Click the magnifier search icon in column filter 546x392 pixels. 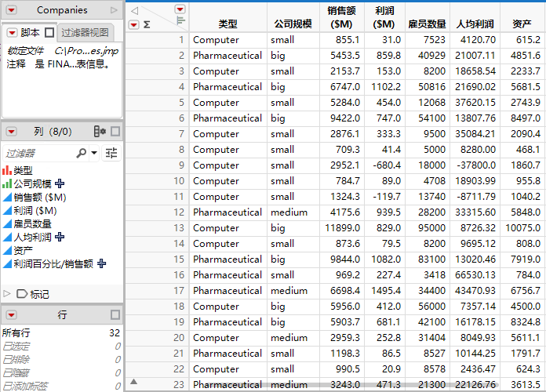(81, 153)
